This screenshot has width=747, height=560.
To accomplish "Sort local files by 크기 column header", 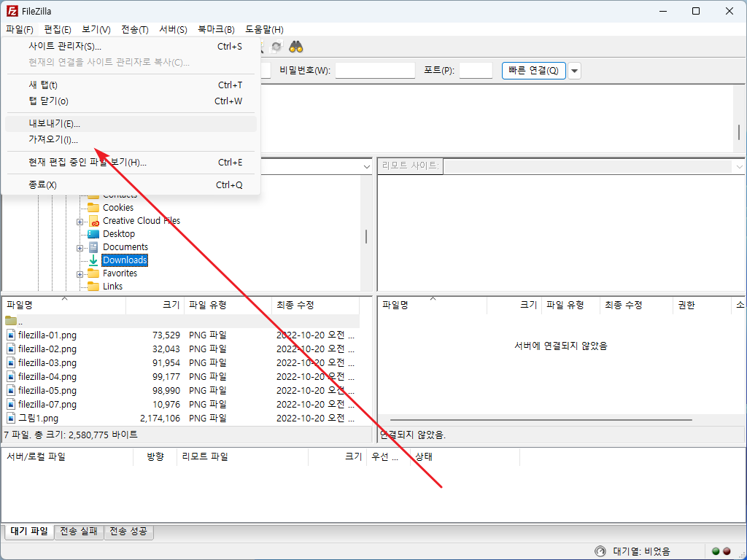I will (x=155, y=306).
